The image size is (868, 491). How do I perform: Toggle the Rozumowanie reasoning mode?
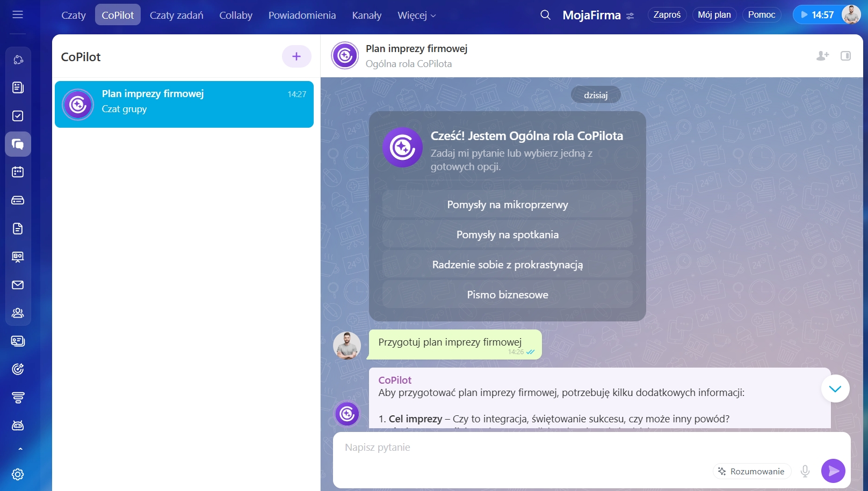coord(751,471)
